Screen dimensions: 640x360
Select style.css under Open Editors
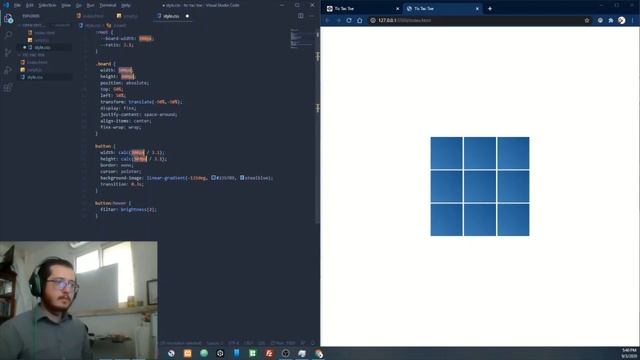click(x=42, y=47)
